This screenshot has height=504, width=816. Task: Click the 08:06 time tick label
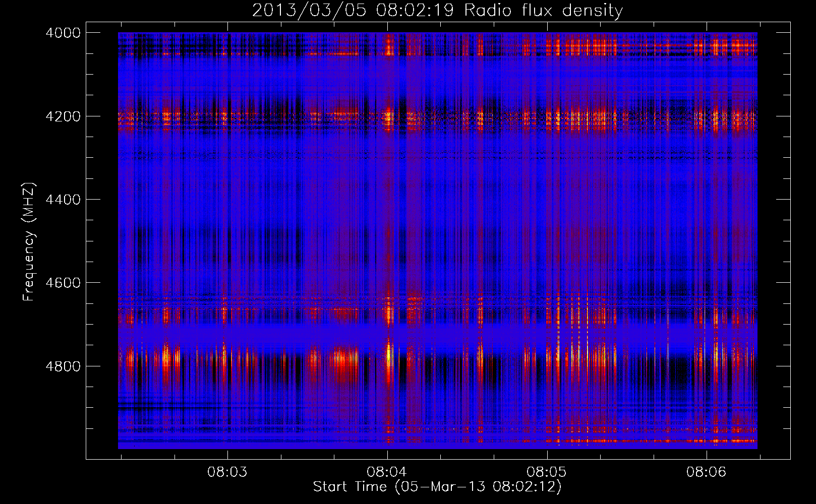(707, 472)
